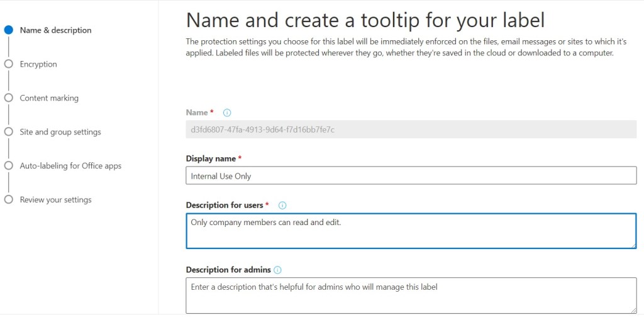
Task: Click info icon beside Description for users
Action: [282, 206]
